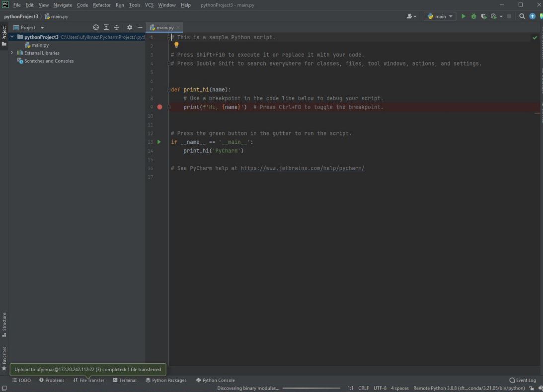Toggle the breakpoint on line 9
Viewport: 543px width, 392px height.
pos(159,107)
